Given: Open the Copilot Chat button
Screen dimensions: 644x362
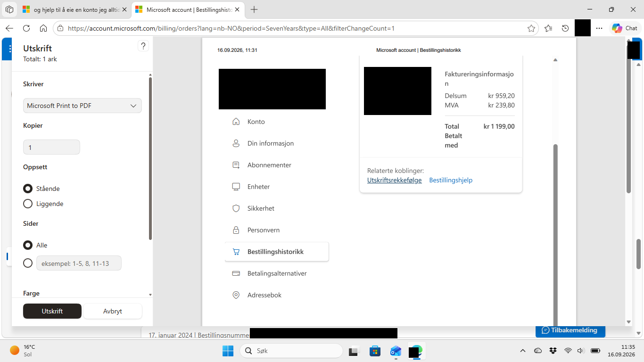Looking at the screenshot, I should [x=625, y=28].
